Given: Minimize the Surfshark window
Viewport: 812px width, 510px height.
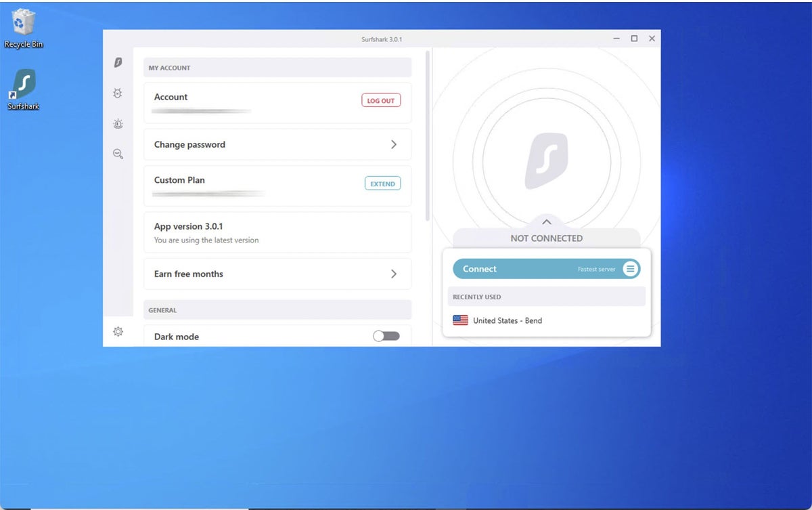Looking at the screenshot, I should click(x=616, y=39).
